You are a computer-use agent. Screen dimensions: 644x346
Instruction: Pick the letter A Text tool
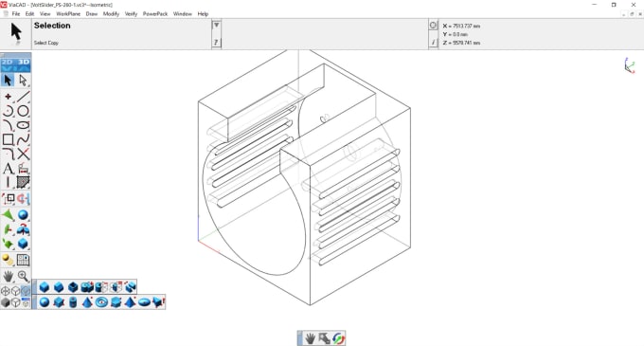(x=8, y=169)
